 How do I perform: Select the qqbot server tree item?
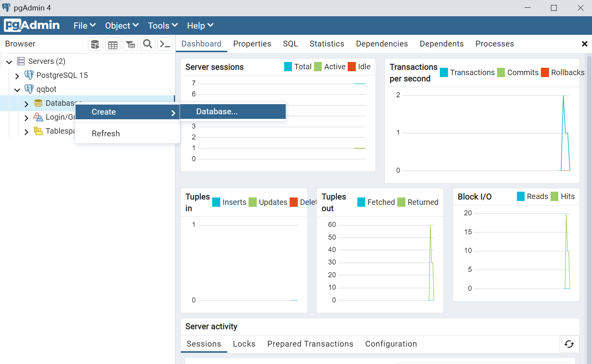[46, 89]
